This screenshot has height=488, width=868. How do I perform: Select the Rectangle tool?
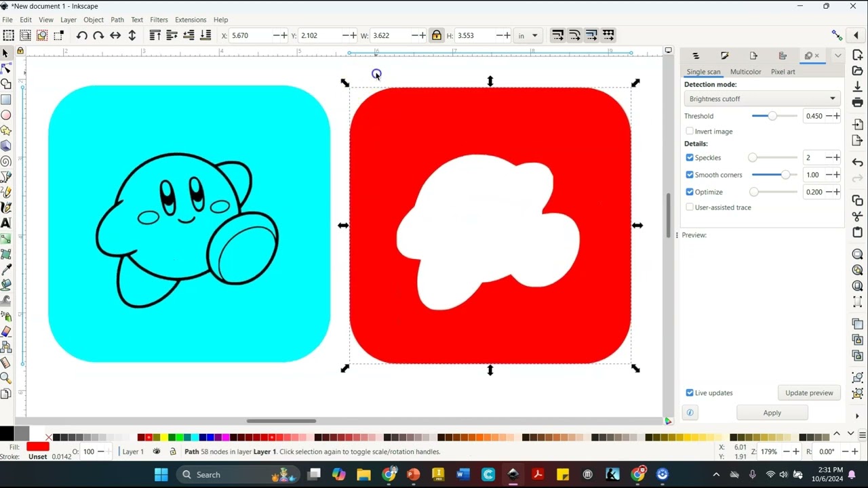point(5,100)
